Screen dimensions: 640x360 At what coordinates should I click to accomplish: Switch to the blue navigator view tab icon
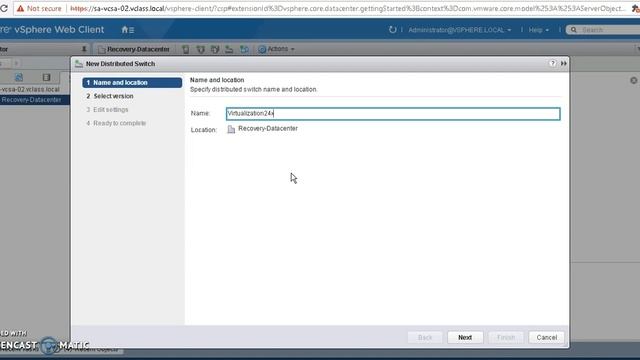coord(19,77)
